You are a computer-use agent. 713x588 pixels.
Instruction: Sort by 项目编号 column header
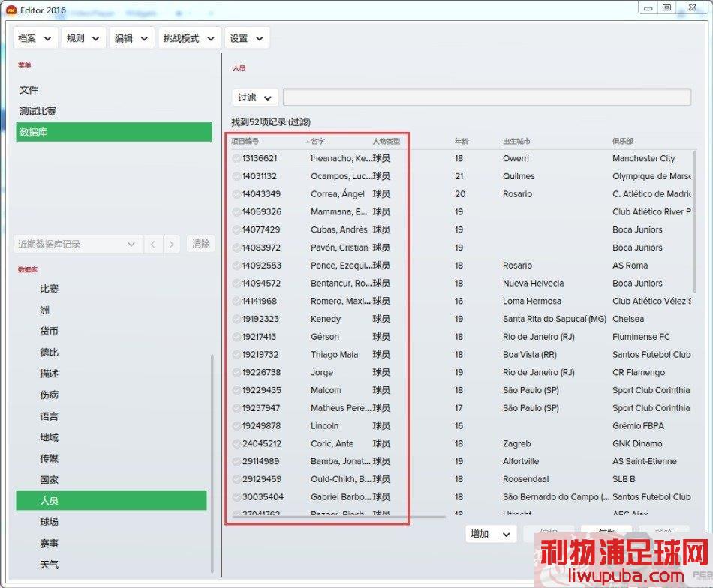click(x=245, y=141)
